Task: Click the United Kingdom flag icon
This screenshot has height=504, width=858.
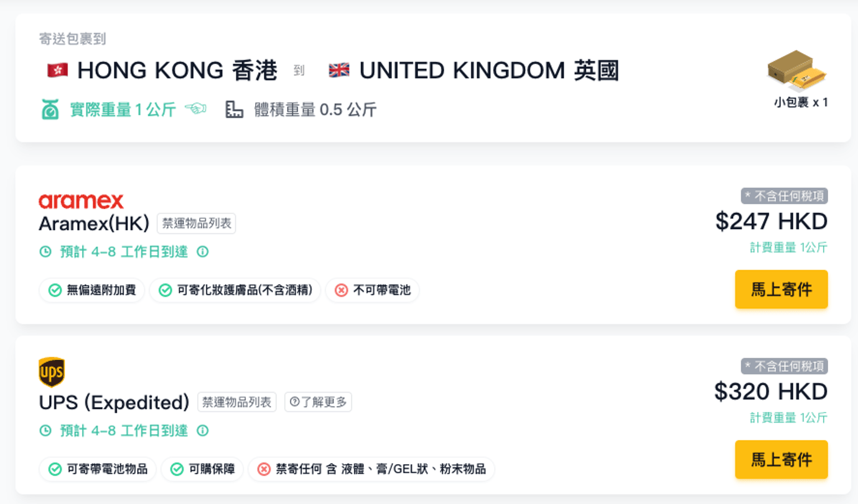Action: click(339, 70)
